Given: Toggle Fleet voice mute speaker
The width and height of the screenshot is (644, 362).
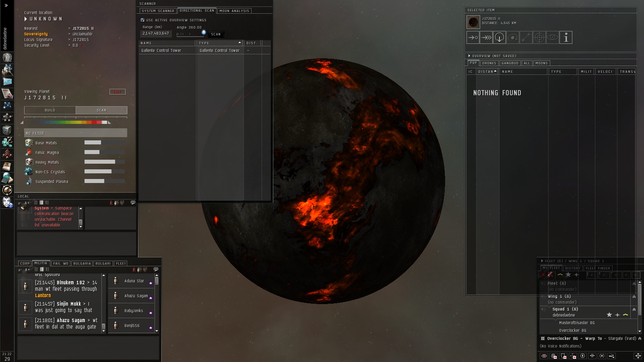Looking at the screenshot, I should coord(543,284).
